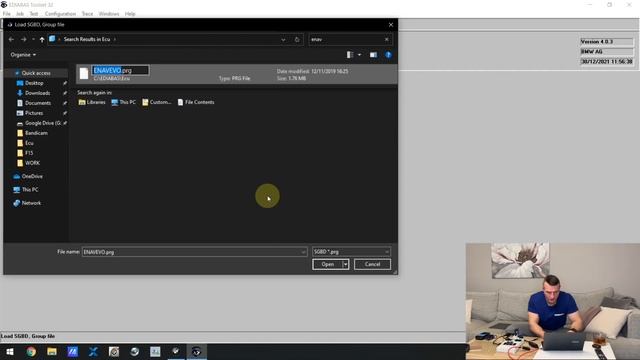Open Desktop in navigation pane
The height and width of the screenshot is (360, 640).
tap(34, 83)
